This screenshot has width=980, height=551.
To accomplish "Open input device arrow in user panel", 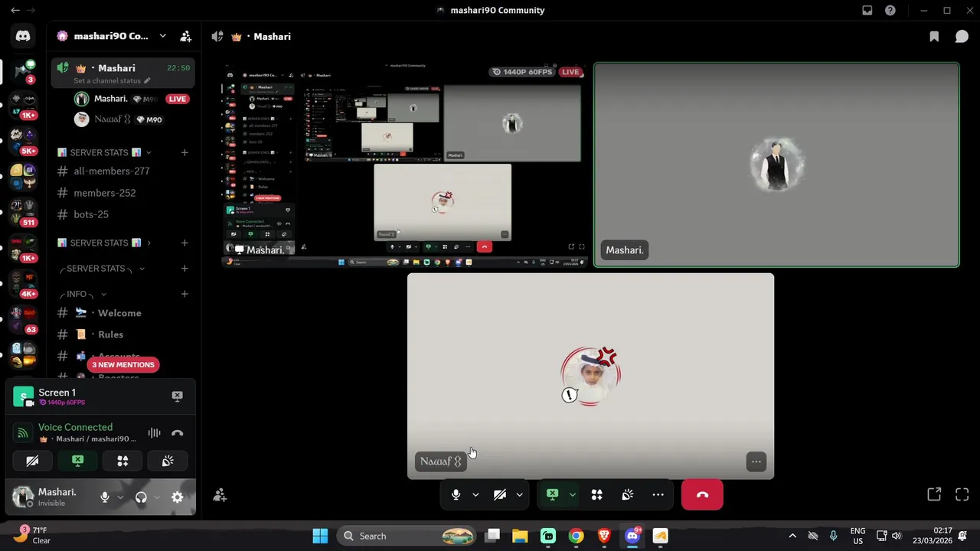I will [x=120, y=497].
